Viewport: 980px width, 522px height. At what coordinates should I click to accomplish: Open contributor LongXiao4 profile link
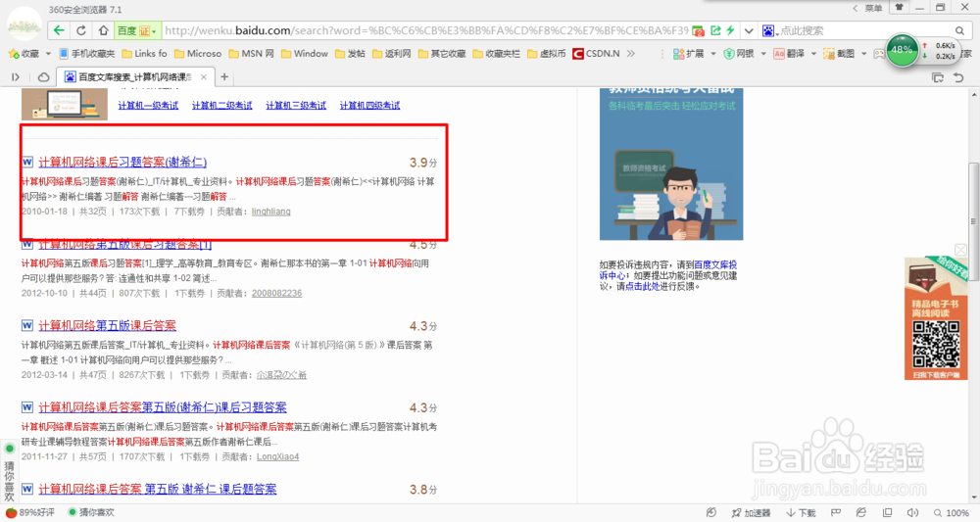click(277, 457)
